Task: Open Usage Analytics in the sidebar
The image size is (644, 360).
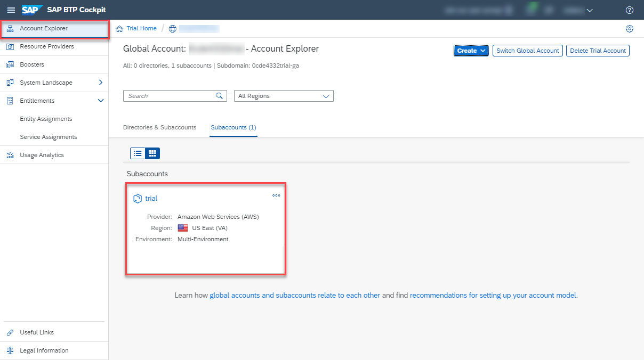Action: 54,155
